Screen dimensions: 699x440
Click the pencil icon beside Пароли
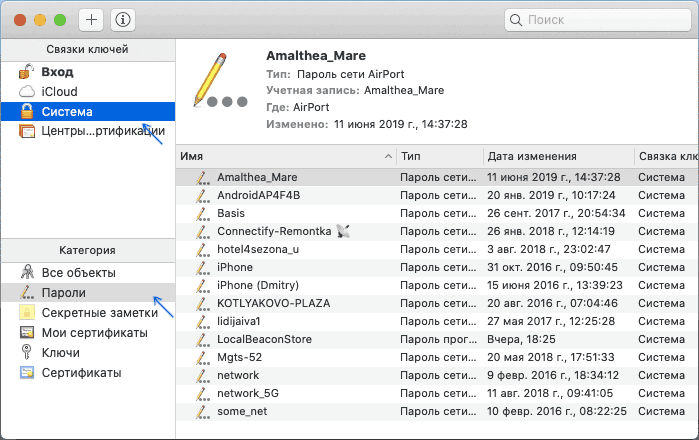click(x=27, y=292)
